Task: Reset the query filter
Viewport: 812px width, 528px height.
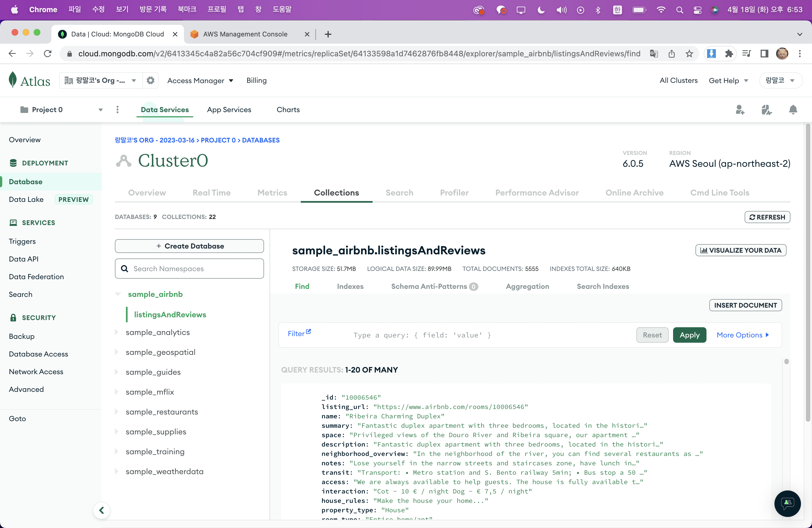Action: (x=652, y=335)
